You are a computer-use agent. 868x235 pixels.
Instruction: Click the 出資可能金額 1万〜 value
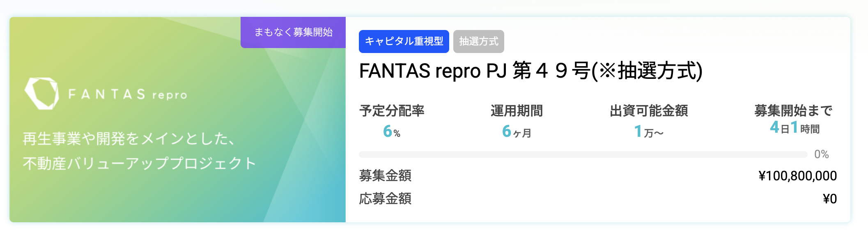pyautogui.click(x=649, y=131)
